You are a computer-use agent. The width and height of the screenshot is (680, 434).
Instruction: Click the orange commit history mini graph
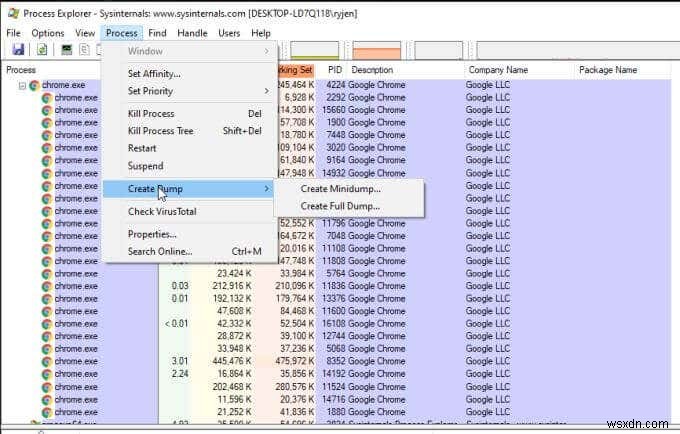pos(376,50)
